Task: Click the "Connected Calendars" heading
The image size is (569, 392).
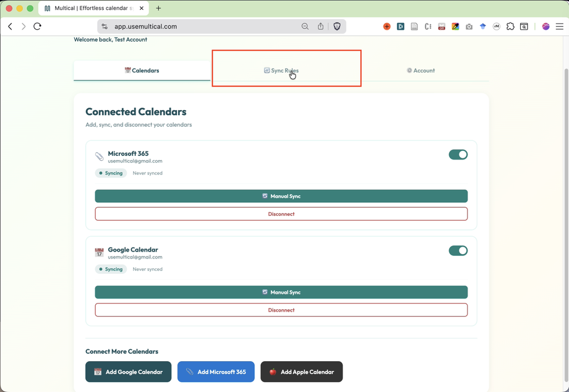Action: click(136, 112)
